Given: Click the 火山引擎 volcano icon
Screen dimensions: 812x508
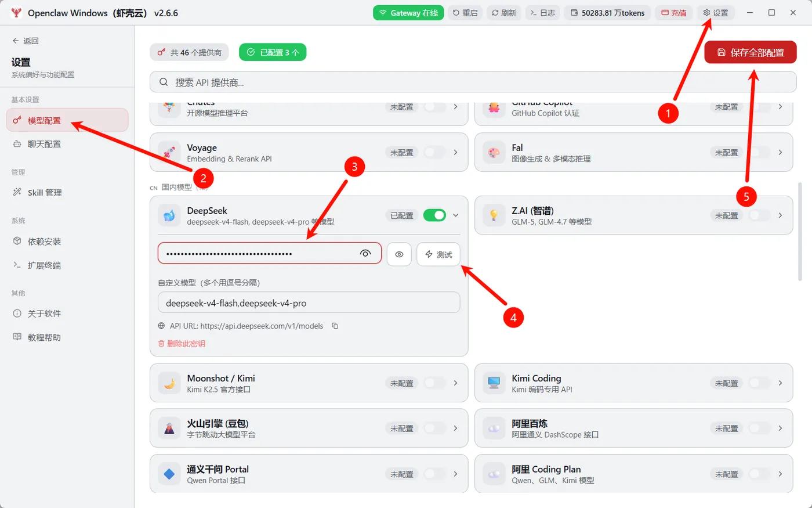Looking at the screenshot, I should tap(169, 428).
